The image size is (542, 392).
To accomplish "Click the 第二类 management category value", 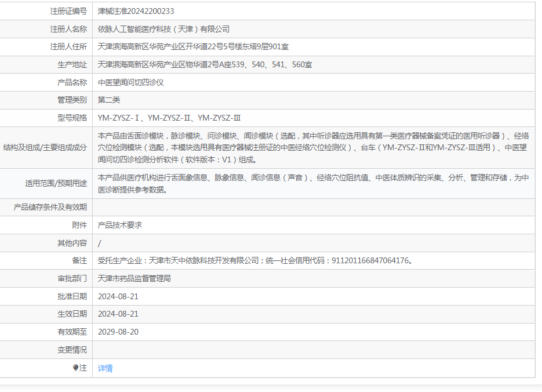I will [109, 100].
